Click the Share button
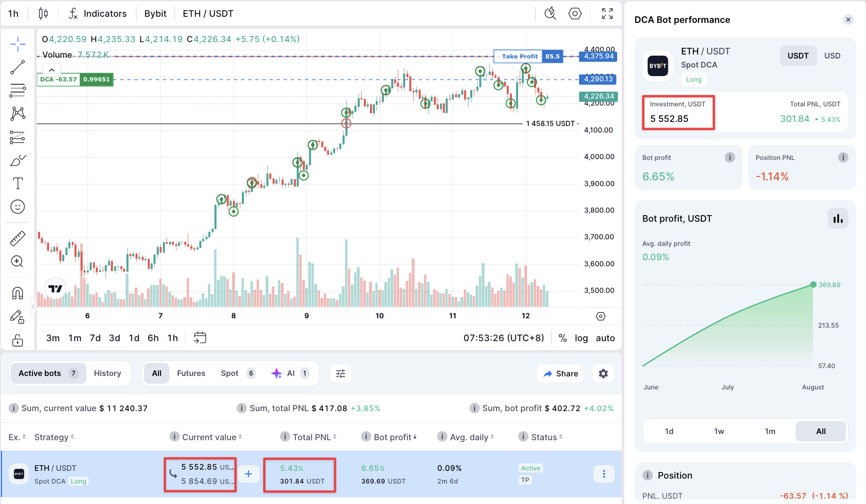 [x=560, y=373]
